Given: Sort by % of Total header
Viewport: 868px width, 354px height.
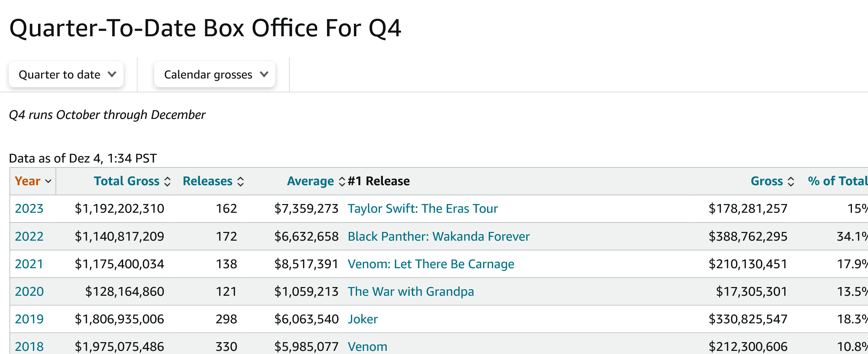Looking at the screenshot, I should coord(837,181).
